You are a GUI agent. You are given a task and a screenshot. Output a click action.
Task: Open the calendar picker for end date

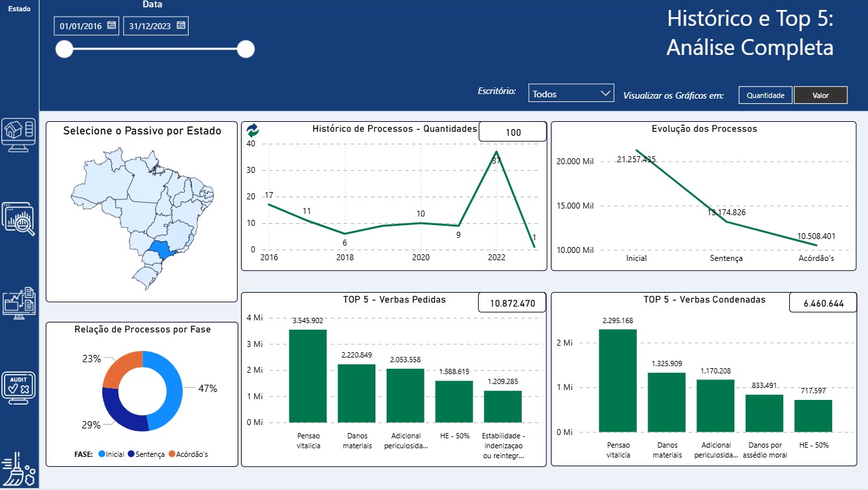coord(180,26)
